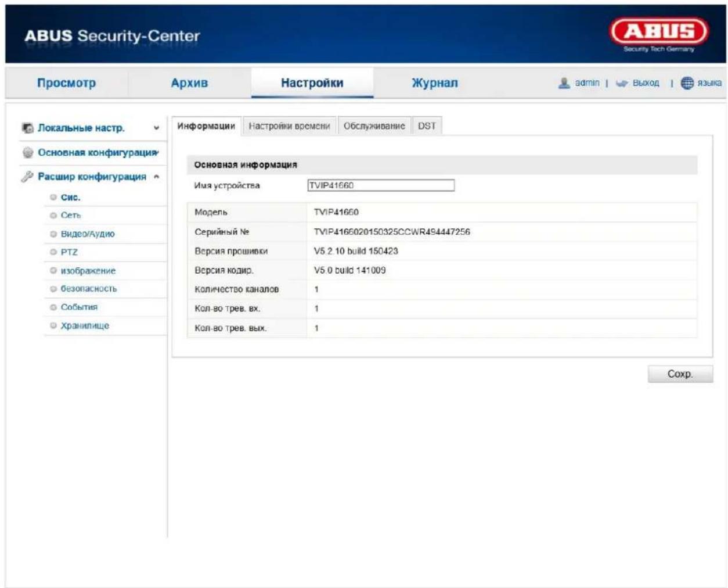The height and width of the screenshot is (588, 728).
Task: Click the admin username link
Action: 587,83
